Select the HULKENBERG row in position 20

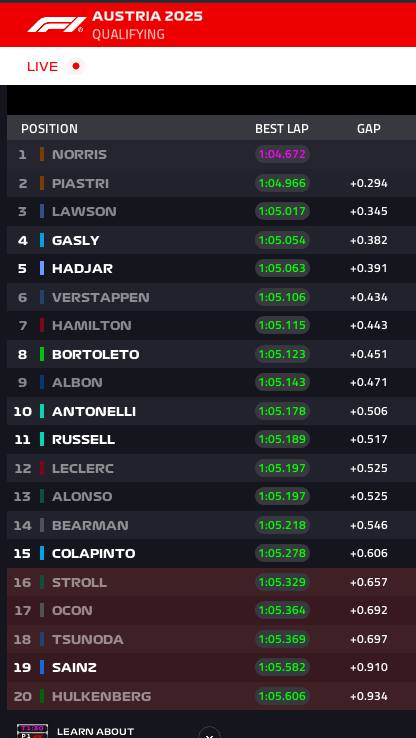click(x=211, y=696)
